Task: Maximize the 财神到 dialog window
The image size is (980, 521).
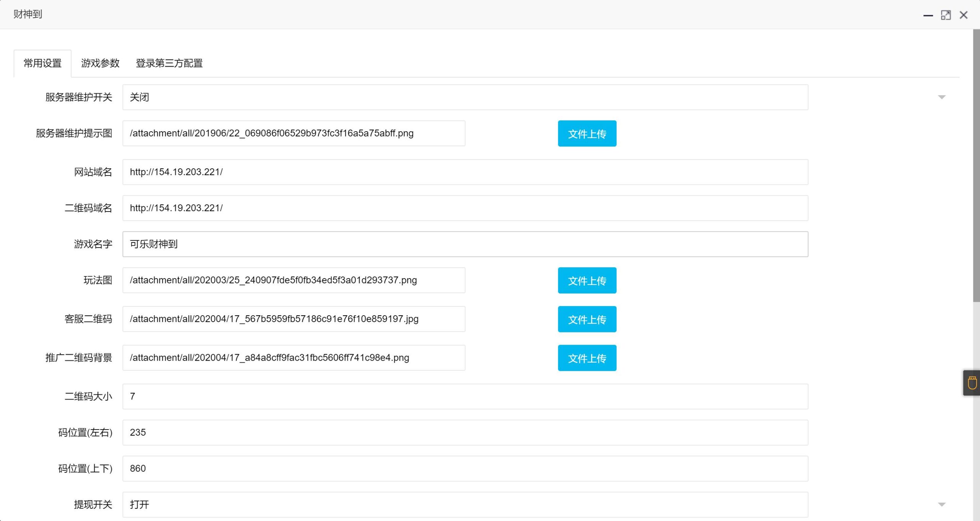Action: [x=946, y=15]
